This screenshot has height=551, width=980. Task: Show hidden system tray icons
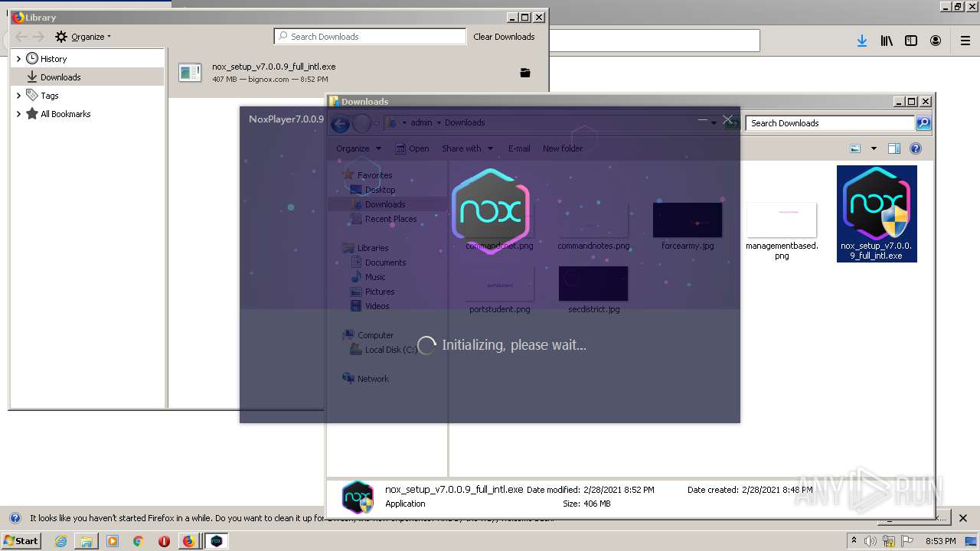tap(854, 541)
